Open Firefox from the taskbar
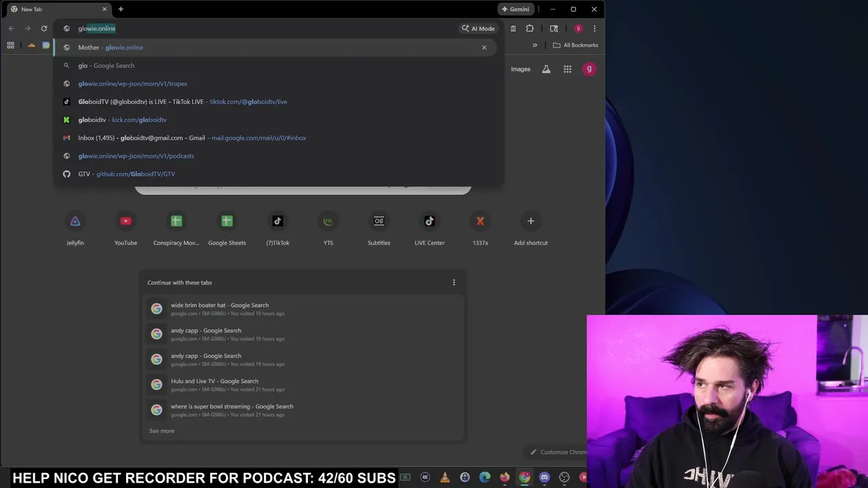 [x=505, y=477]
